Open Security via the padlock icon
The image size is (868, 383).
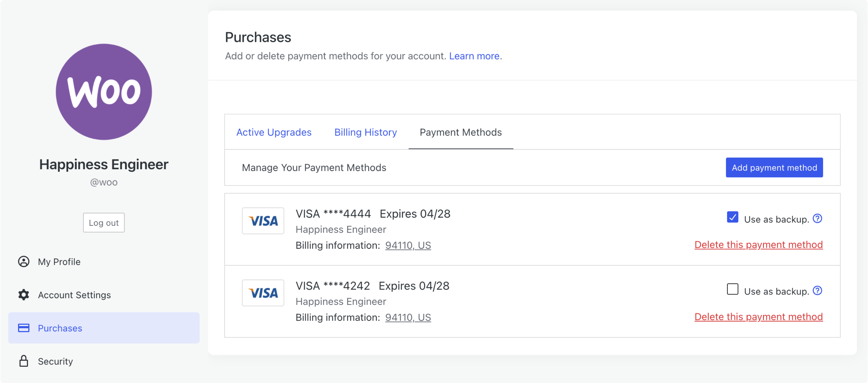point(23,361)
